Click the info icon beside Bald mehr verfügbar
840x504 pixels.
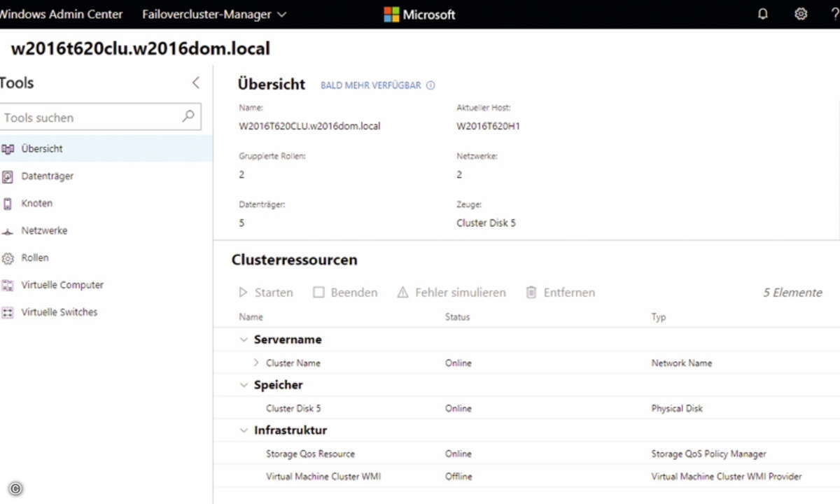pyautogui.click(x=430, y=85)
